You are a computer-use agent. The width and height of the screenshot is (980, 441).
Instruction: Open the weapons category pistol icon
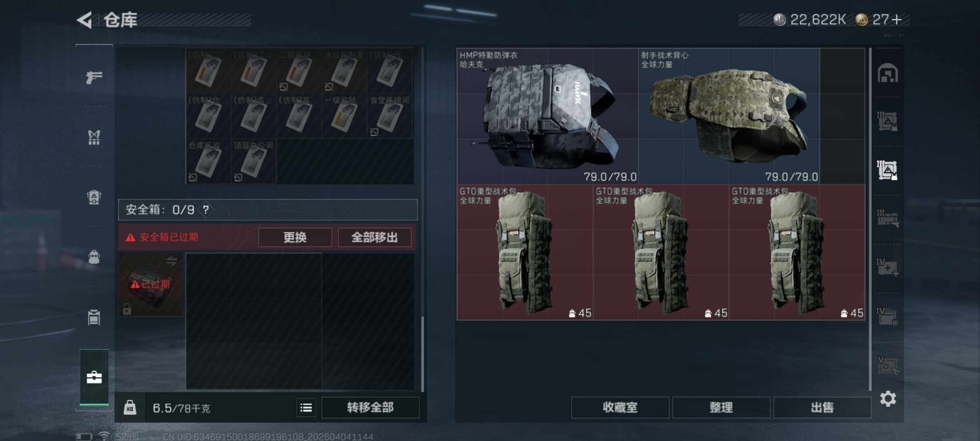[94, 77]
